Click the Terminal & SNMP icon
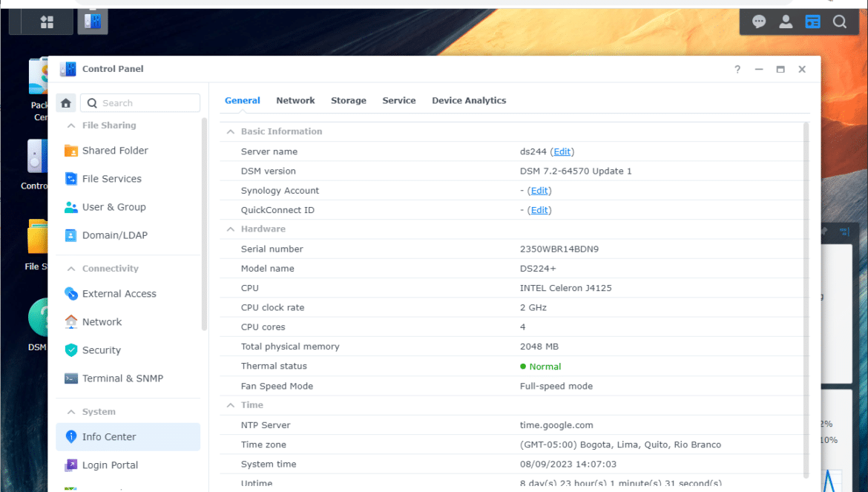 click(71, 378)
